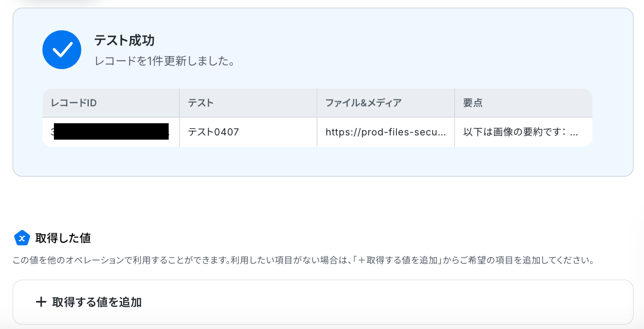This screenshot has width=644, height=329.
Task: Click the 以下は画像の要約です summary cell
Action: 520,132
